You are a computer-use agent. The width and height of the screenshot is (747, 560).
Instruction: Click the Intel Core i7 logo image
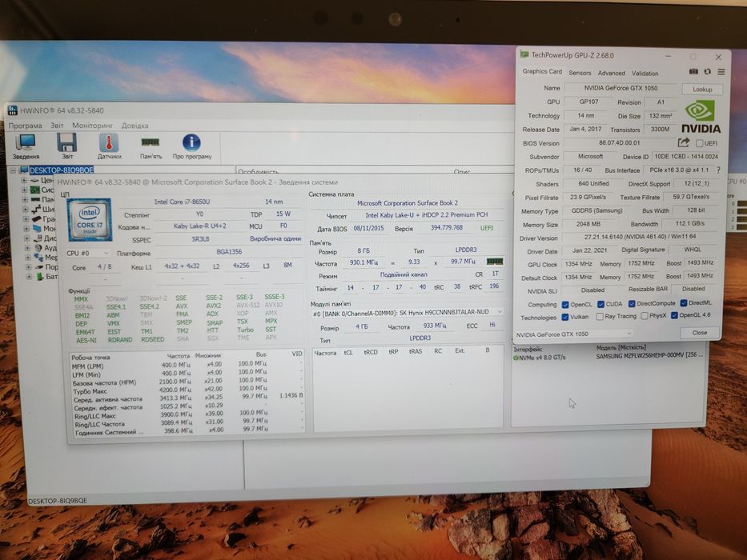pyautogui.click(x=90, y=219)
